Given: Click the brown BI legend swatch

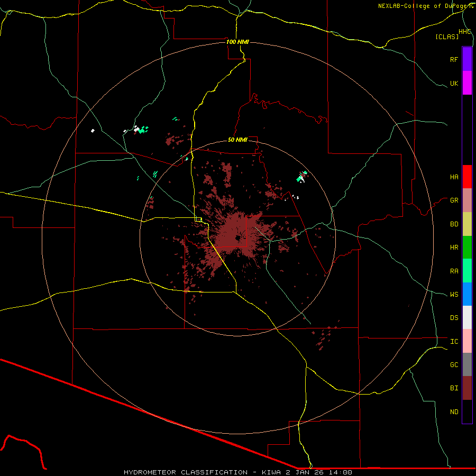Looking at the screenshot, I should [x=467, y=388].
